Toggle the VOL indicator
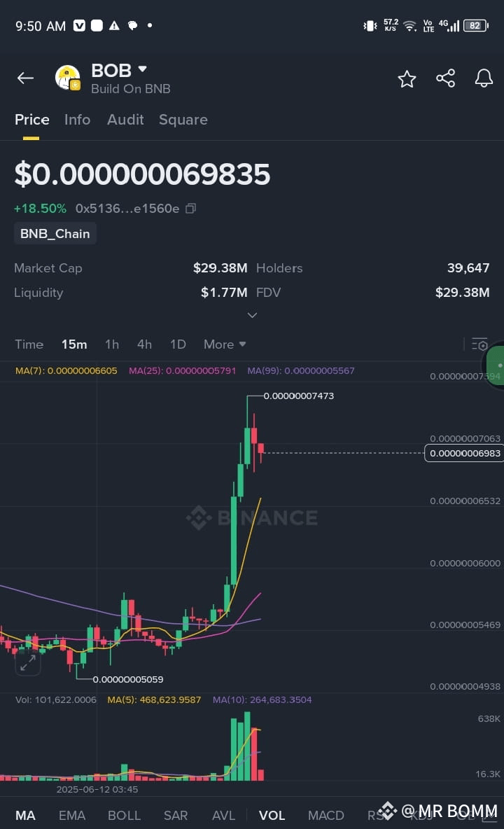 point(272,815)
